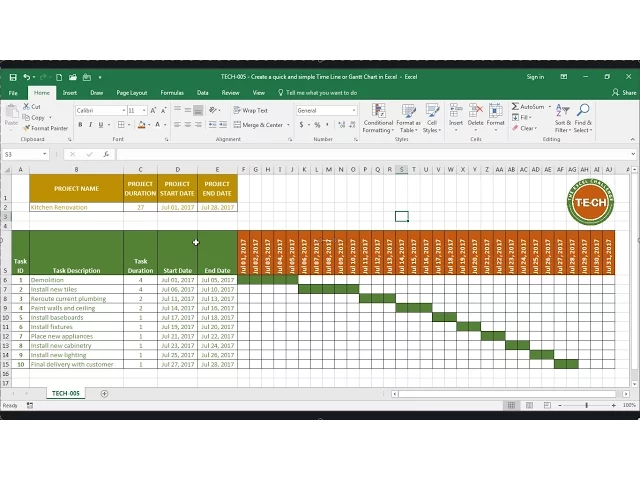Viewport: 640px width, 480px height.
Task: Expand Merge & Center dropdown arrow
Action: (288, 125)
